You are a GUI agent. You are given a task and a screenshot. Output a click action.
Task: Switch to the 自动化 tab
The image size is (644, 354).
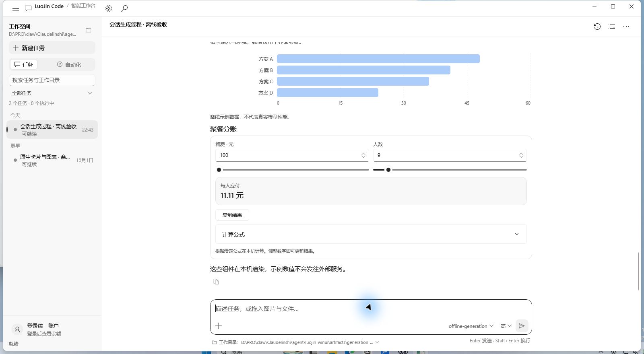(69, 64)
